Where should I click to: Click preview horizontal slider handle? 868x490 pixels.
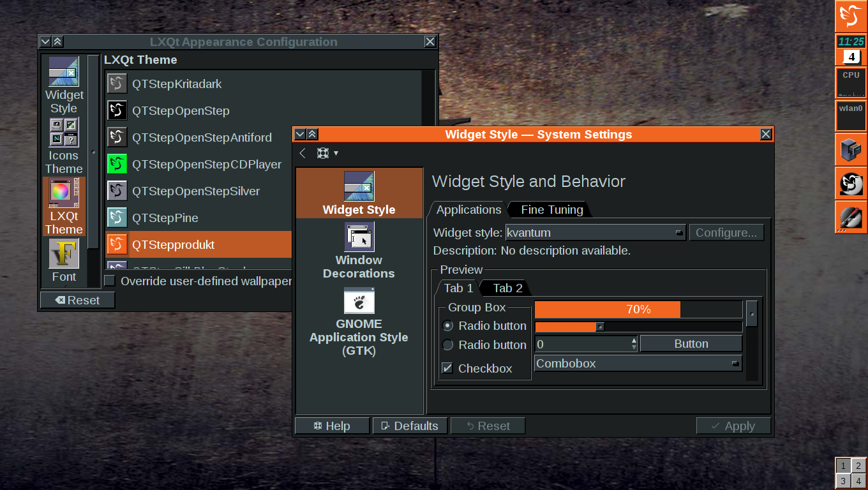point(600,327)
